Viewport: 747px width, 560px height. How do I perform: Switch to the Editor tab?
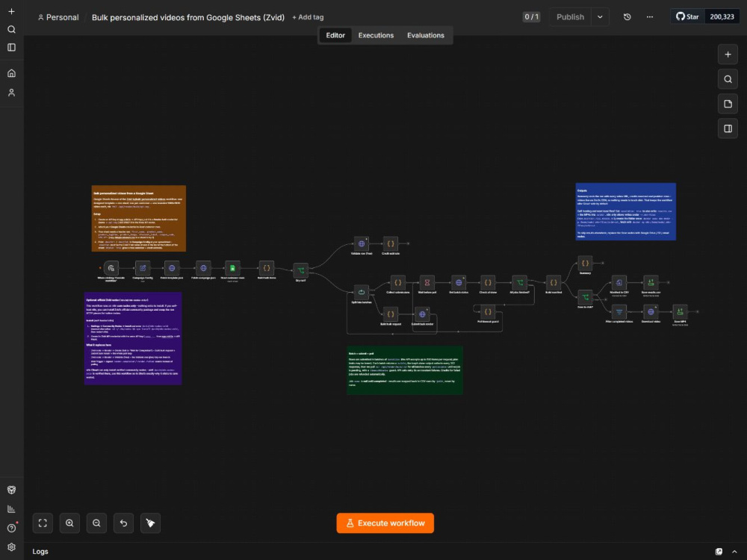pos(335,35)
